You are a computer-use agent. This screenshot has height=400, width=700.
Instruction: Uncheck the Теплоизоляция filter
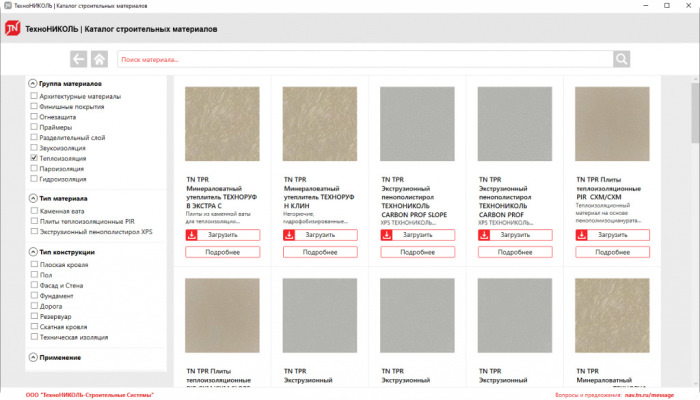tap(34, 158)
